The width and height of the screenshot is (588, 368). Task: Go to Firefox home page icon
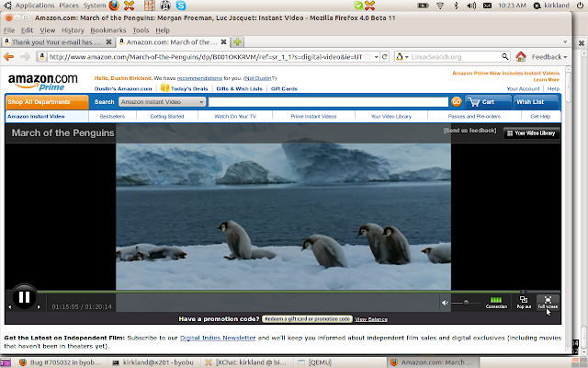pyautogui.click(x=521, y=57)
